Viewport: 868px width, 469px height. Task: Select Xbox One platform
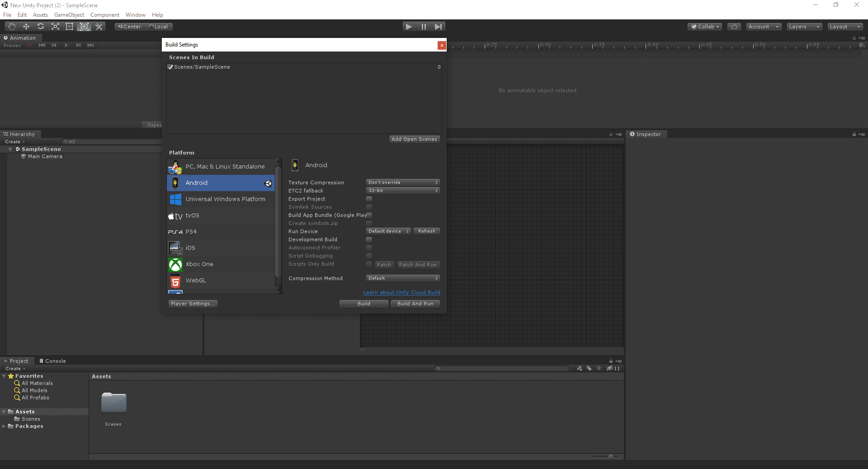221,264
